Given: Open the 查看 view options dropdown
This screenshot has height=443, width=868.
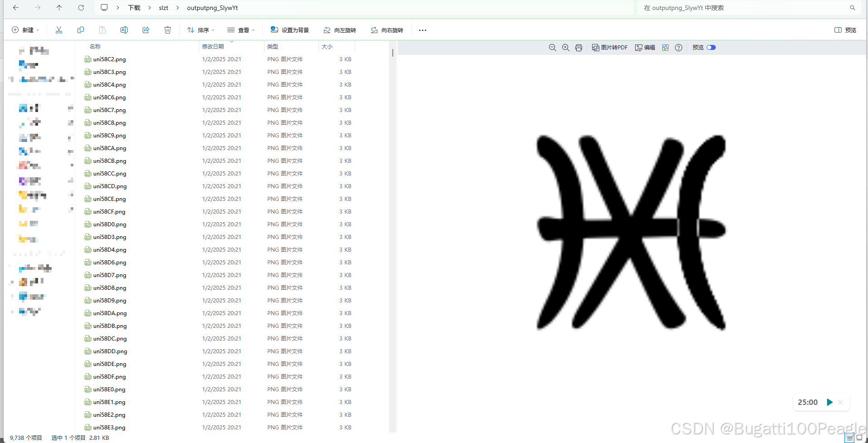Looking at the screenshot, I should (241, 30).
